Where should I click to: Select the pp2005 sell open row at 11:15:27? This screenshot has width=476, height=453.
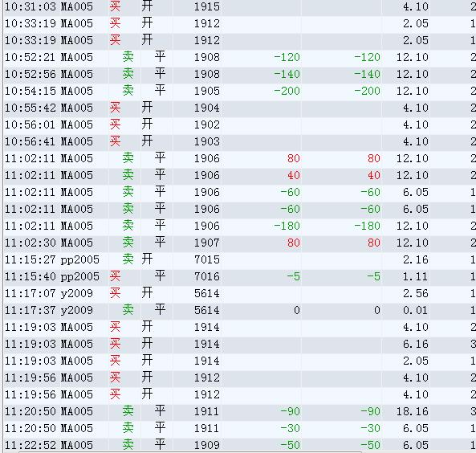point(240,259)
